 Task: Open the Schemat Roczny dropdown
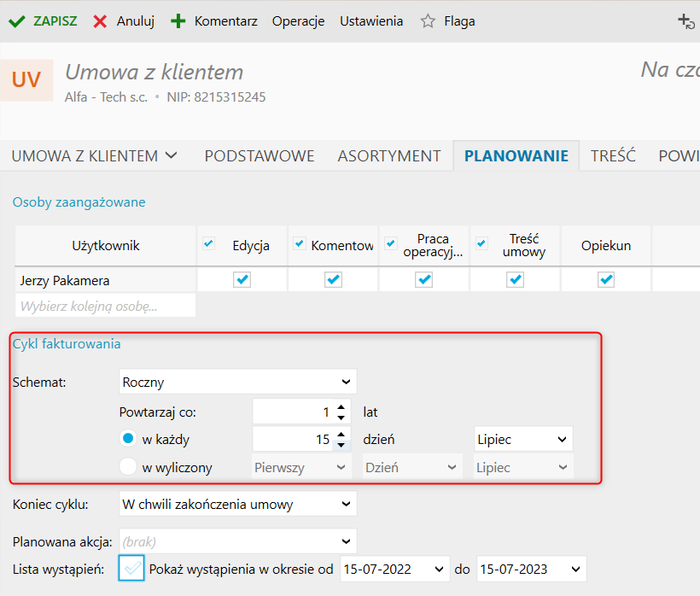[238, 382]
